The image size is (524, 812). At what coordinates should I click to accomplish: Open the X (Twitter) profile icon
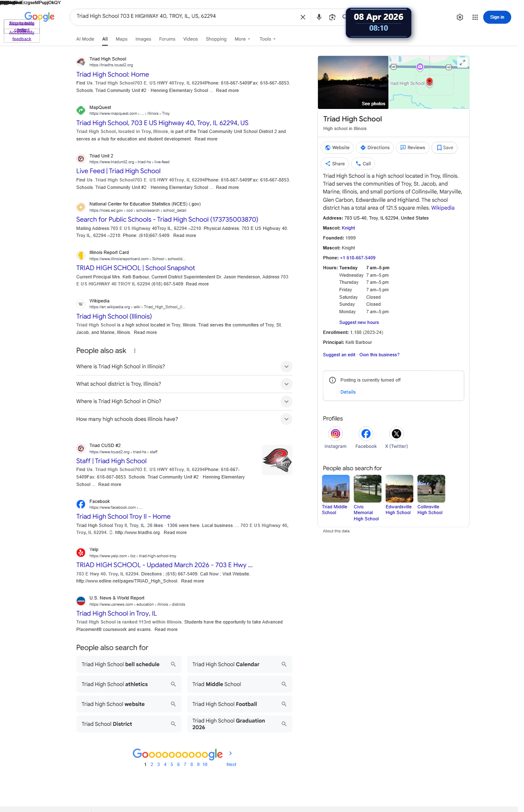pyautogui.click(x=396, y=434)
